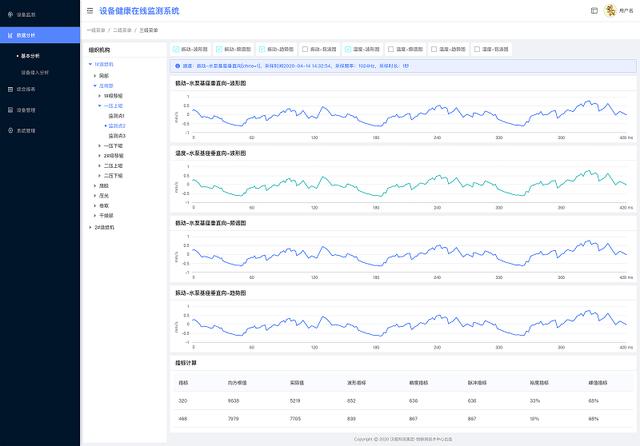Select the highlighted 数据分析 menu item
The height and width of the screenshot is (446, 640).
(x=40, y=35)
